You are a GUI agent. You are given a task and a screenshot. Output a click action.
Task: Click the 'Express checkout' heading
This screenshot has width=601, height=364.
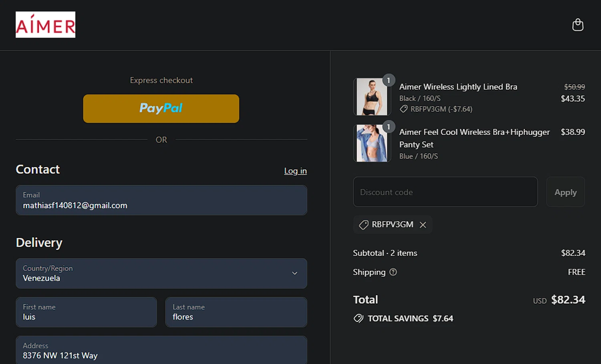click(161, 80)
